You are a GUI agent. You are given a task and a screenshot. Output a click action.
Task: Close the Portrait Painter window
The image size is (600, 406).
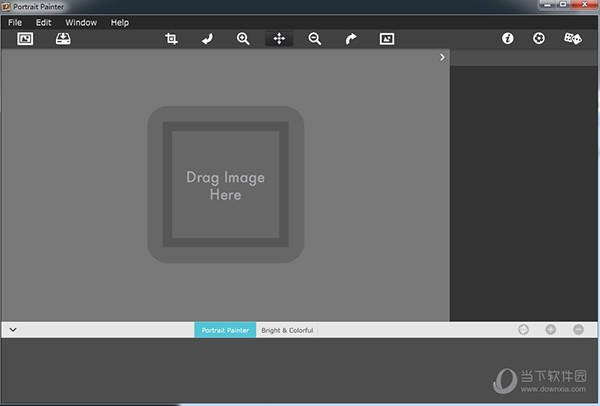click(x=584, y=5)
